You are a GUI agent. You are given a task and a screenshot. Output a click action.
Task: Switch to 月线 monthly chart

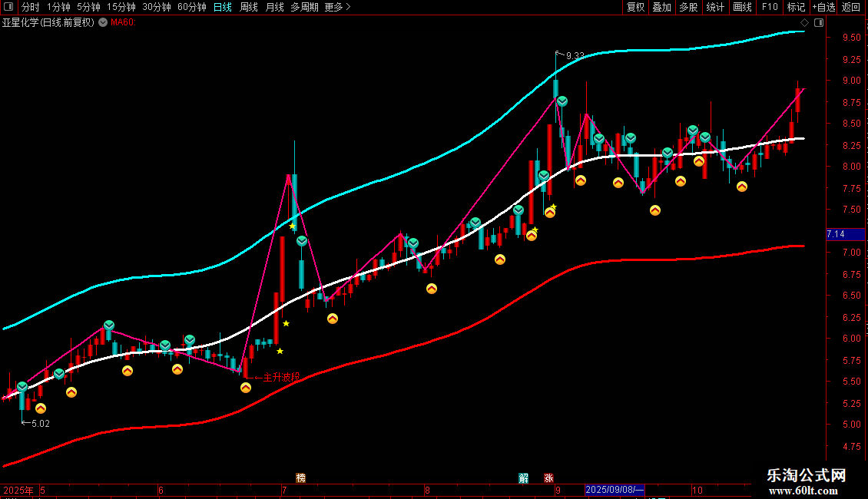(x=274, y=7)
